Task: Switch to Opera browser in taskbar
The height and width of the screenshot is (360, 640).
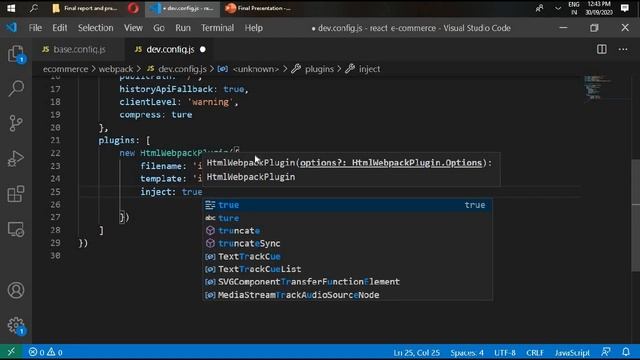Action: (x=133, y=8)
